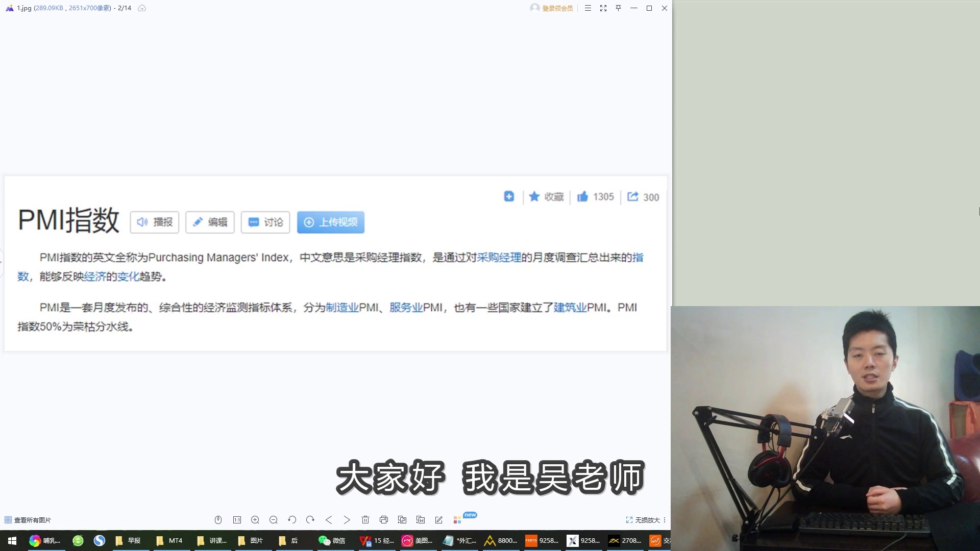Open the image edit pencil tool
The image size is (980, 551).
click(x=439, y=520)
